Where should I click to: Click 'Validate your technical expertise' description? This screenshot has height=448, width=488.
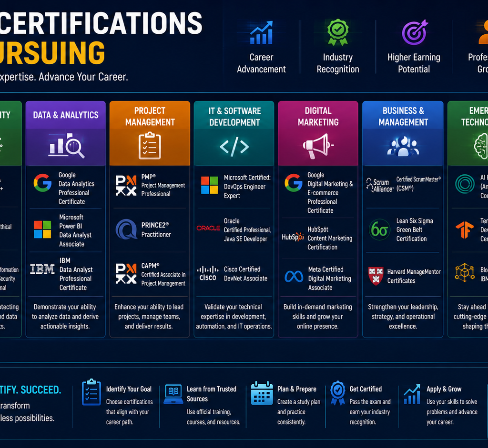pos(234,317)
